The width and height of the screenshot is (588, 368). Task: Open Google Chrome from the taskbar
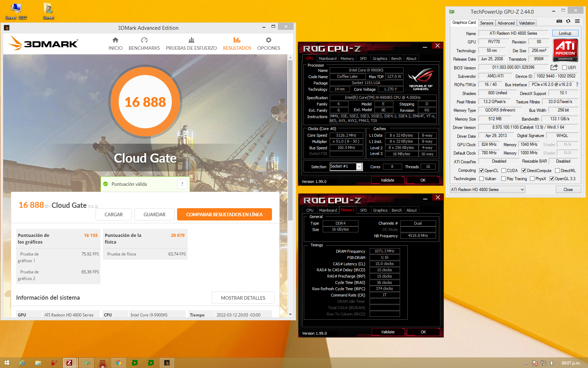tap(119, 363)
